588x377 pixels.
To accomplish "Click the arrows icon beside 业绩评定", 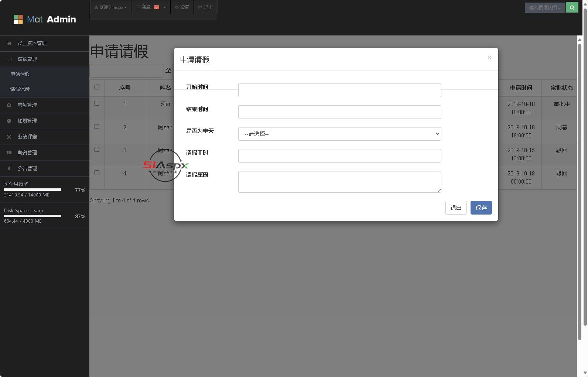I will [x=9, y=137].
